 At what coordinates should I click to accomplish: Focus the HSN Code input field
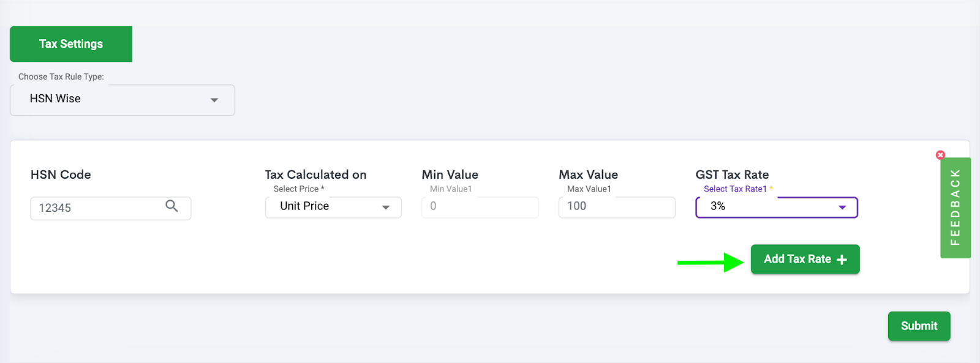[110, 208]
